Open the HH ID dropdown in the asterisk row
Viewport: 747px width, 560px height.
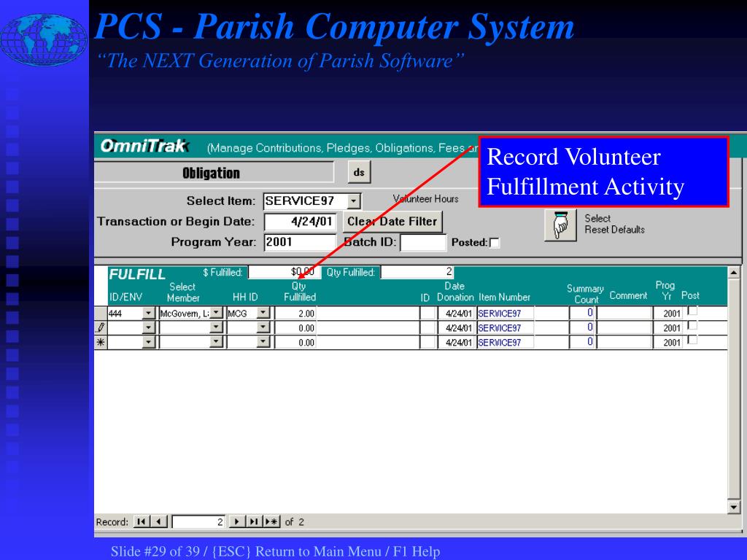(263, 342)
